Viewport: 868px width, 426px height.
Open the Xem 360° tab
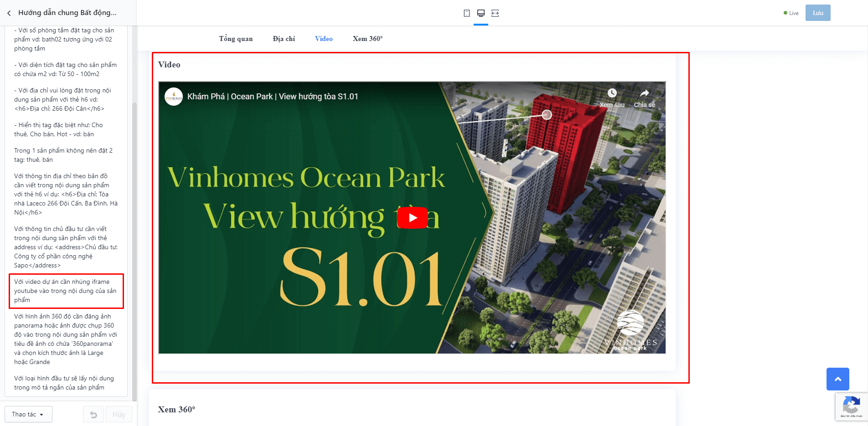point(367,39)
